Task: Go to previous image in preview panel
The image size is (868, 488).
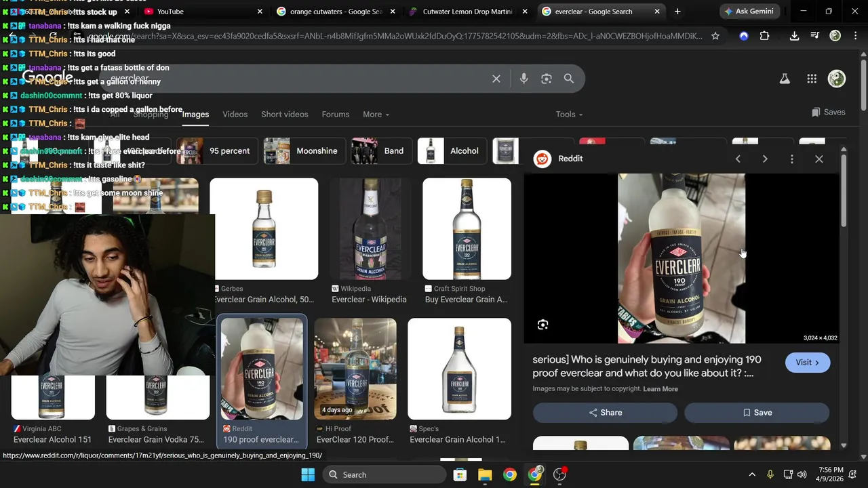Action: 738,159
